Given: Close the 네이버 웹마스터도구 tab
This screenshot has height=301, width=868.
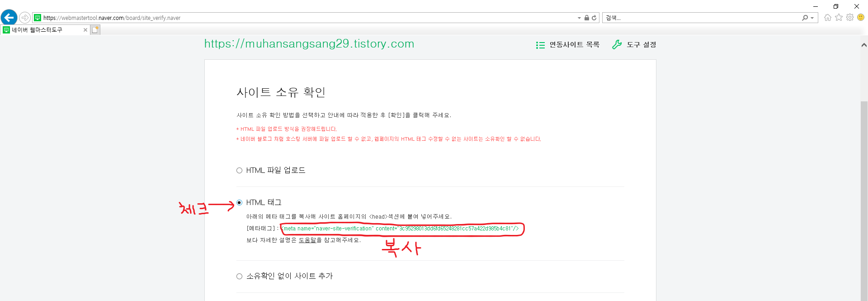Looking at the screenshot, I should click(85, 30).
